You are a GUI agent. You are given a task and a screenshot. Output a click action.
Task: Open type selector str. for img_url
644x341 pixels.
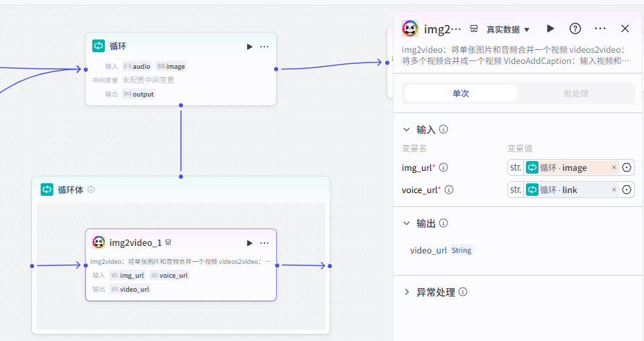(516, 167)
